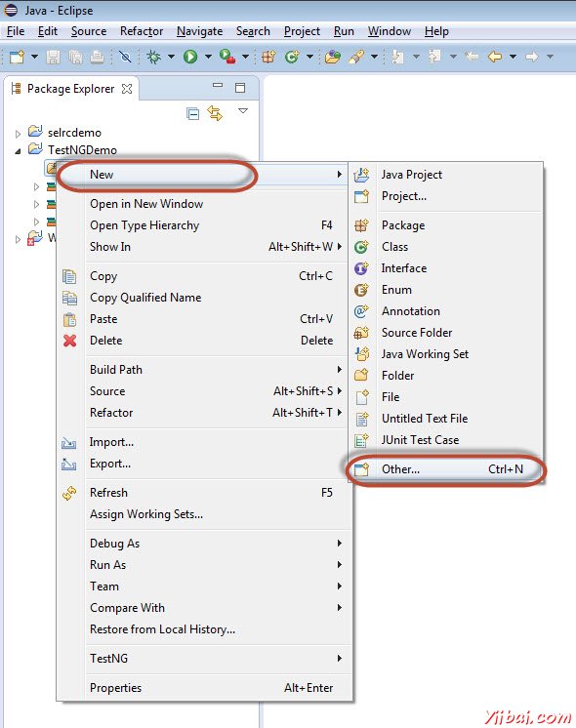Select JUnit Test Case from submenu
This screenshot has width=576, height=728.
pos(446,440)
